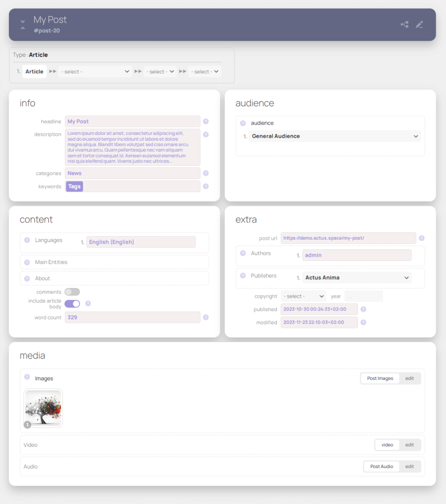Click edit next to Post Images
446x504 pixels.
coord(410,378)
